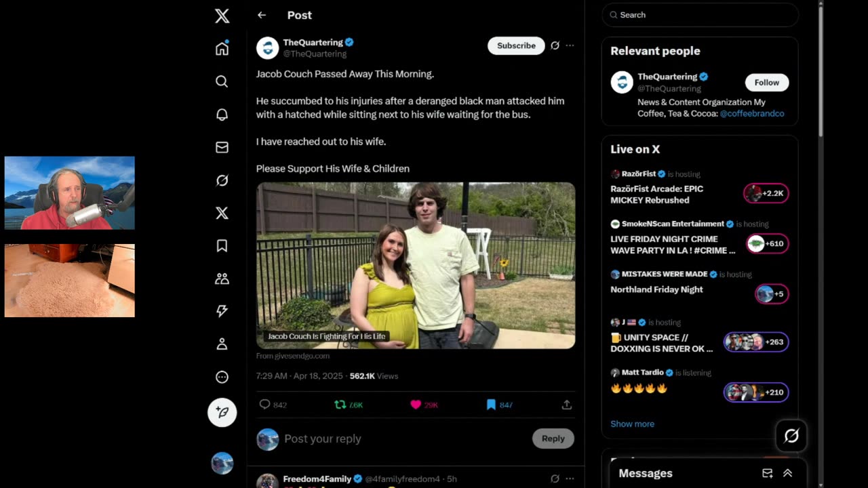
Task: Open the +5 listeners badge
Action: (x=772, y=293)
